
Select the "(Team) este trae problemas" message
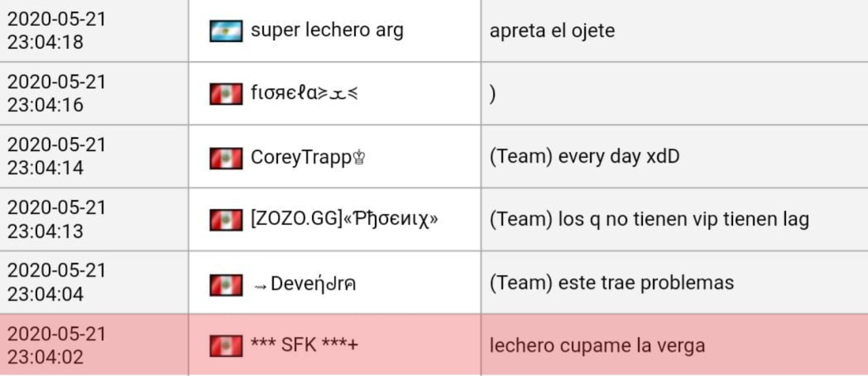pos(611,283)
